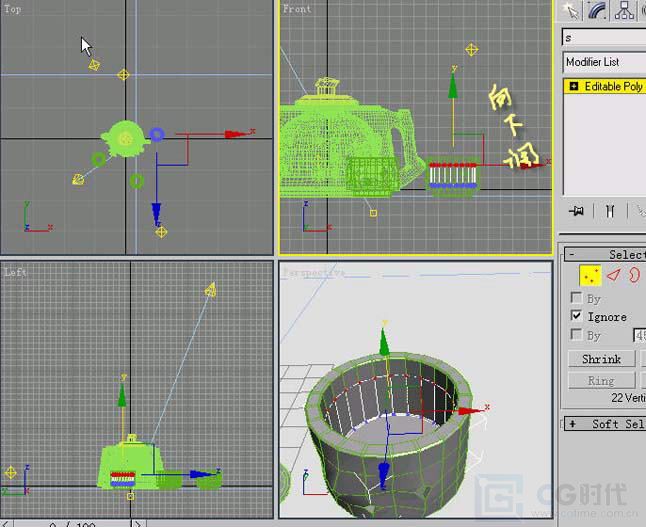Click the Ring button

pyautogui.click(x=602, y=381)
